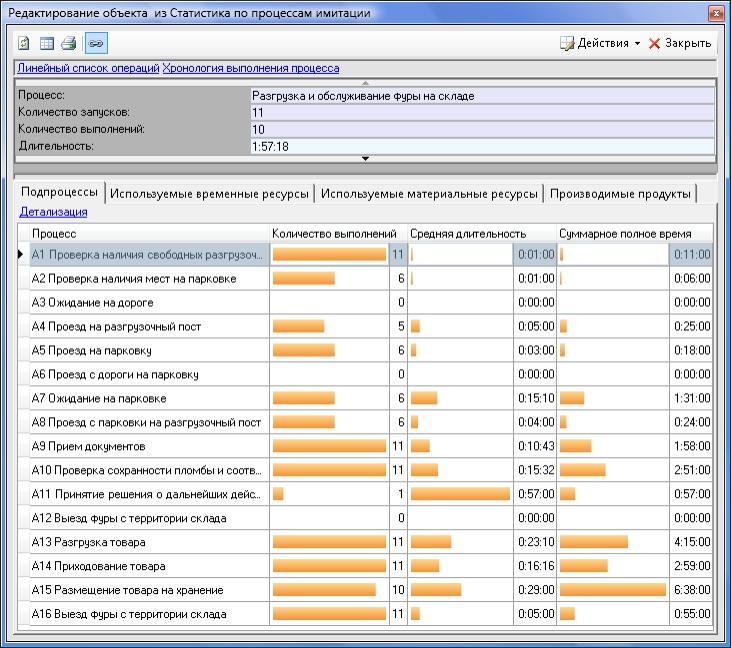This screenshot has width=731, height=648.
Task: Collapse panel using the top up arrow
Action: tap(365, 82)
